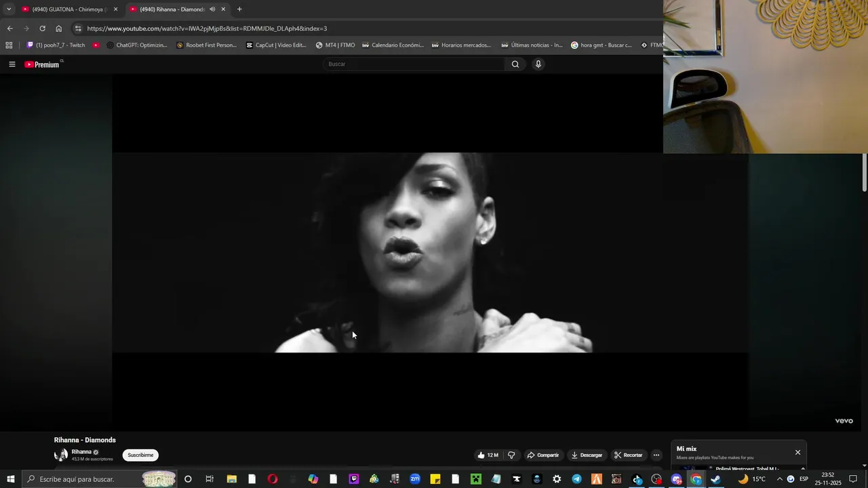The image size is (868, 488).
Task: Open the YouTube icon bookmark
Action: click(x=96, y=45)
